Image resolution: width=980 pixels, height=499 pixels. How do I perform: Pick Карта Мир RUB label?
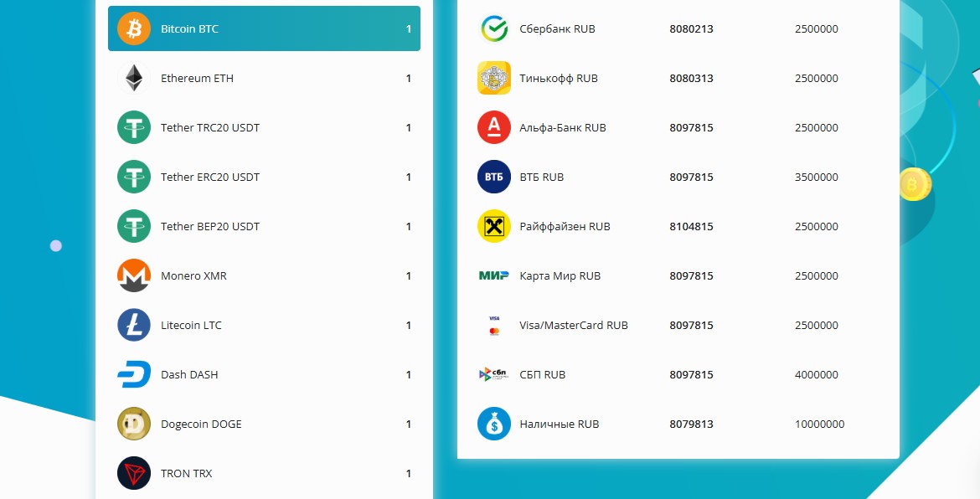(560, 275)
